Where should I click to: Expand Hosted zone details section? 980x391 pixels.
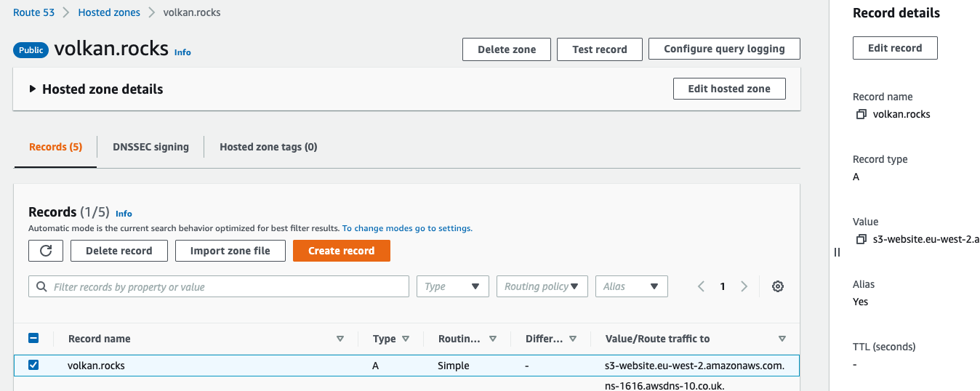[x=33, y=89]
